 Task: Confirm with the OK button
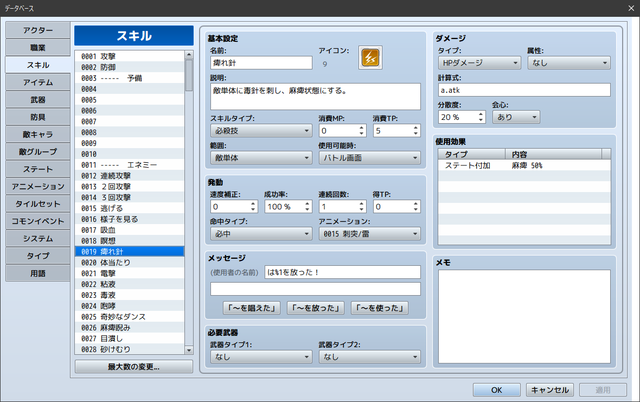[497, 390]
